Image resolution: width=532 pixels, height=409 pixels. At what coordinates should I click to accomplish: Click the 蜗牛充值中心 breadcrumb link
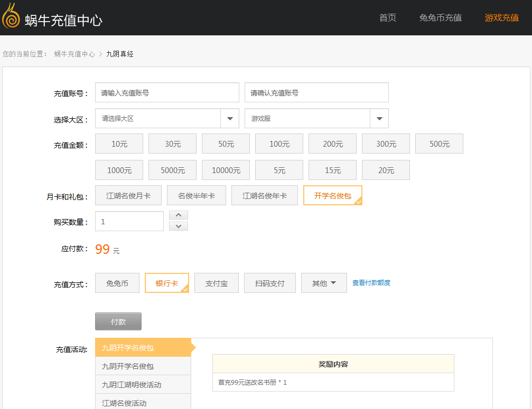[x=74, y=54]
